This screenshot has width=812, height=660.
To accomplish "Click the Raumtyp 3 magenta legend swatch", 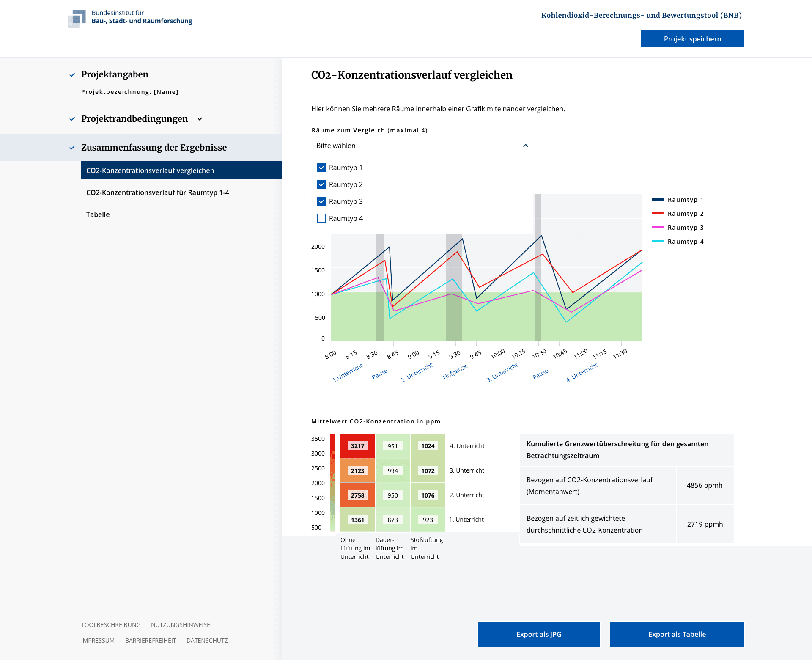I will (658, 228).
